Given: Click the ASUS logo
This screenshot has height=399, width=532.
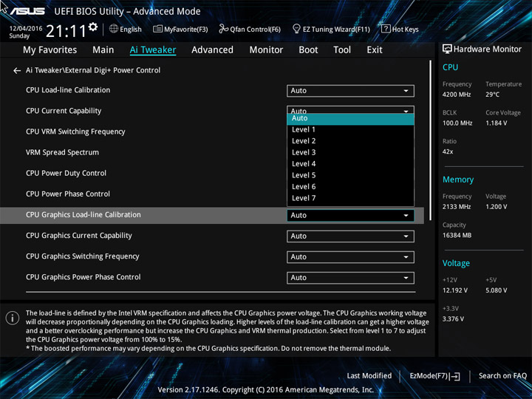Looking at the screenshot, I should tap(27, 11).
